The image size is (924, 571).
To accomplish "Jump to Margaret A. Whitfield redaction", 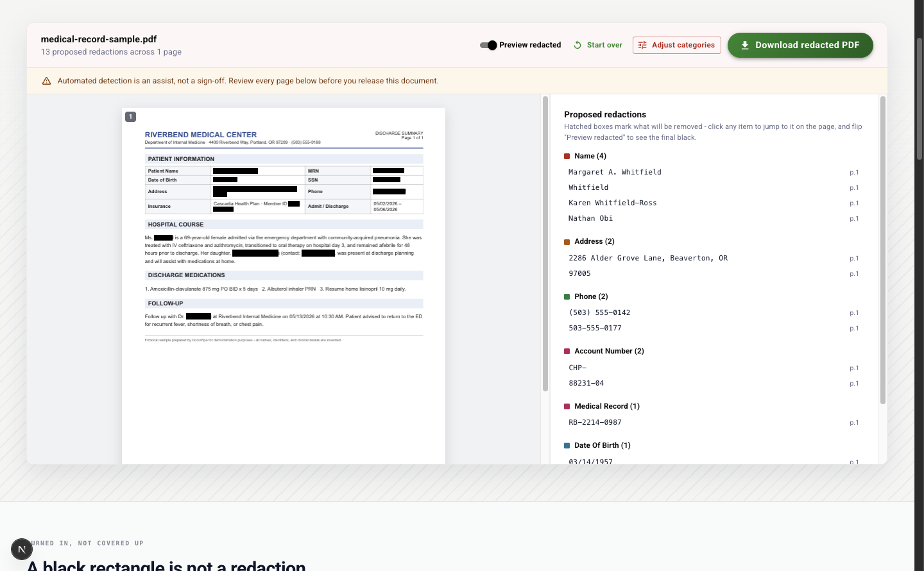I will tap(714, 172).
